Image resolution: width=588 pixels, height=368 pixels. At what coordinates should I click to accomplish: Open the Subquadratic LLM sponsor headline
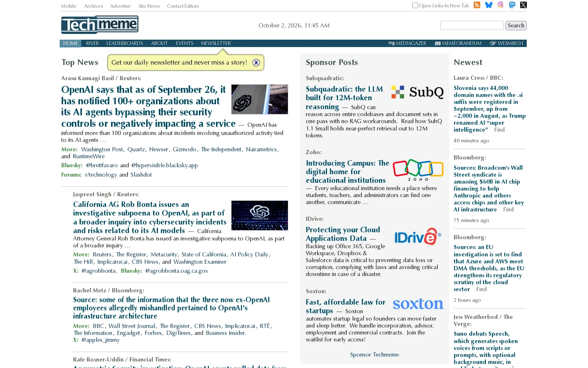coord(344,98)
